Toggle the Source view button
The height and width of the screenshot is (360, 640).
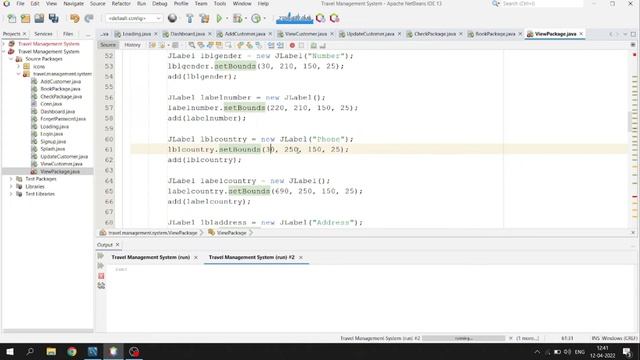[x=108, y=45]
